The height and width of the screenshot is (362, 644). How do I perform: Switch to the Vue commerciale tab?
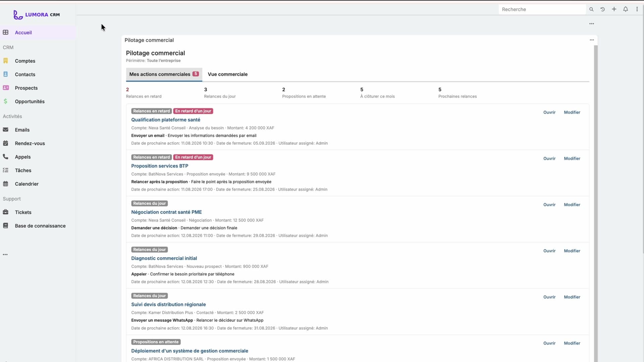tap(228, 74)
